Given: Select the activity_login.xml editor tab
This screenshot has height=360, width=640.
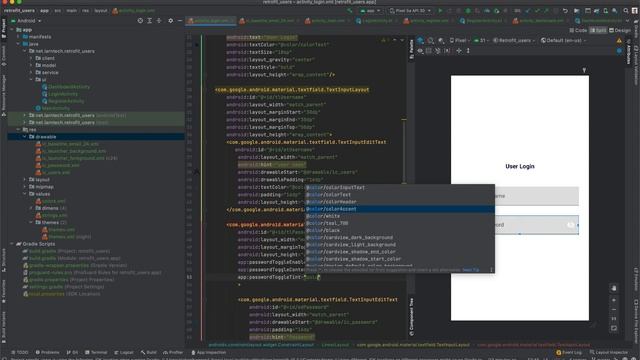Looking at the screenshot, I should [211, 21].
